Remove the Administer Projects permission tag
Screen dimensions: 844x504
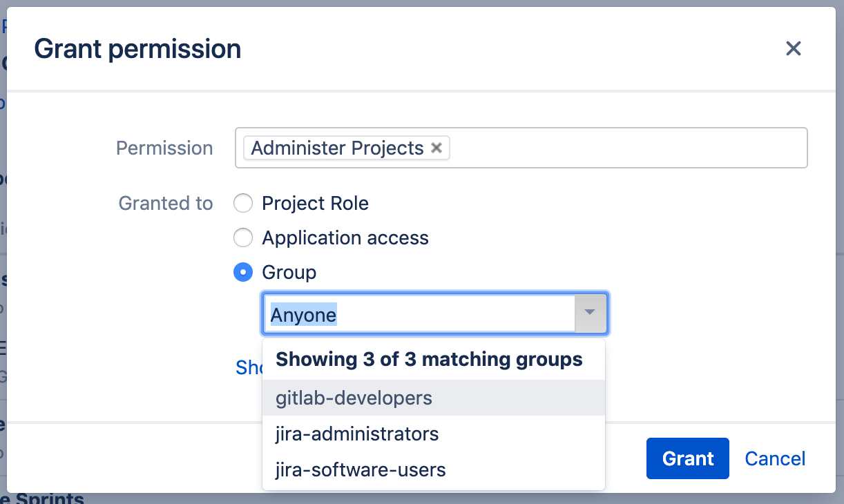tap(437, 148)
